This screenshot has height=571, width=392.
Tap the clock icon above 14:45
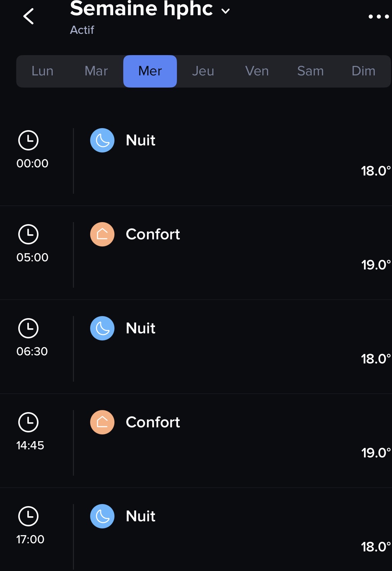tap(28, 422)
